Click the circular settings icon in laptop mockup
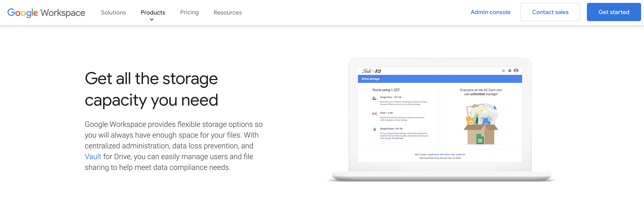The width and height of the screenshot is (644, 214). (x=509, y=71)
